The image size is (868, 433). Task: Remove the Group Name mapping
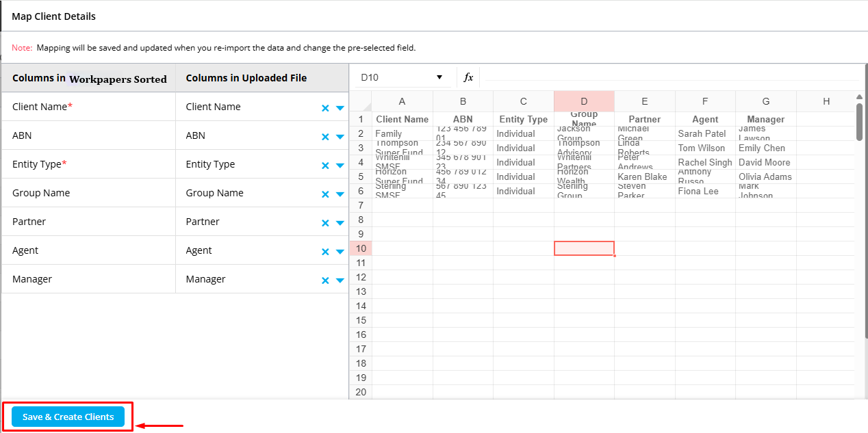point(325,194)
